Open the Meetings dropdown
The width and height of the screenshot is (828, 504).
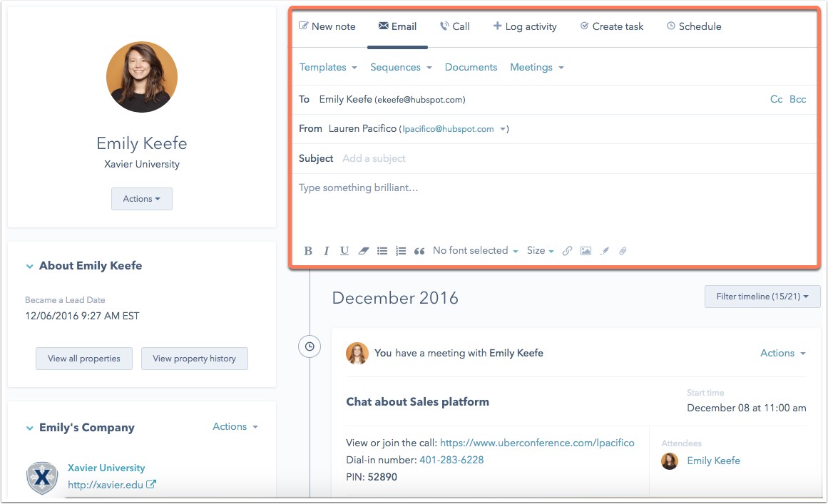(537, 68)
